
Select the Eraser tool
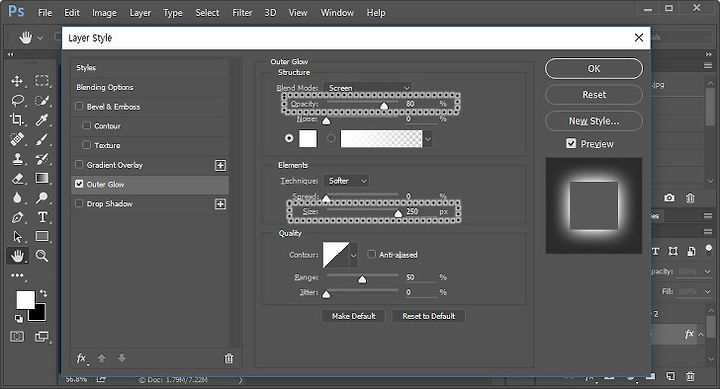point(17,178)
